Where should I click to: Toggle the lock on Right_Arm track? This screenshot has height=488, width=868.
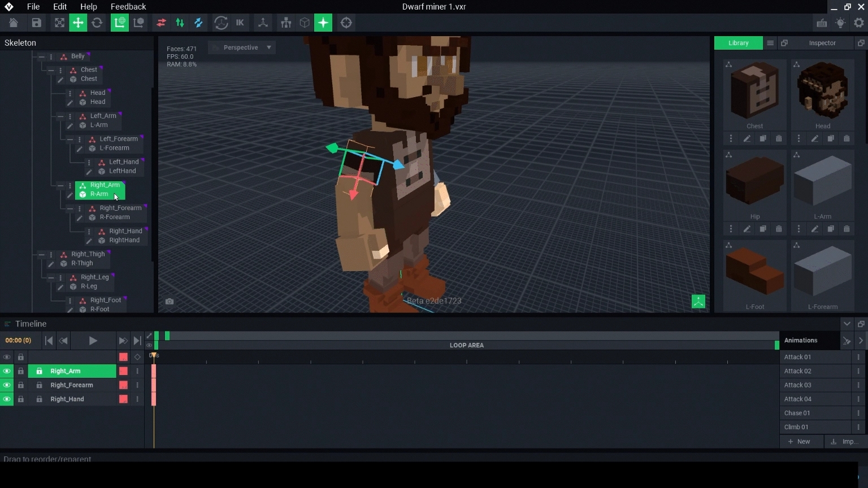click(x=21, y=371)
